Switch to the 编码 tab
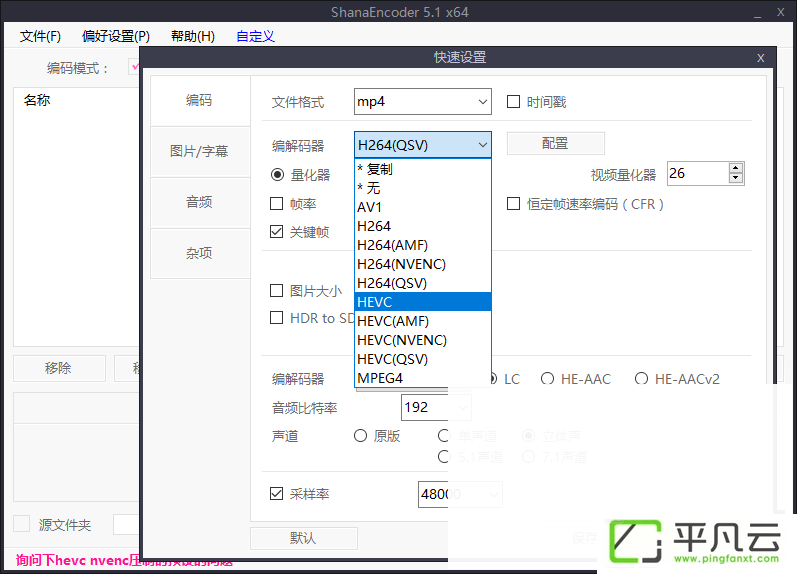797x574 pixels. (200, 101)
